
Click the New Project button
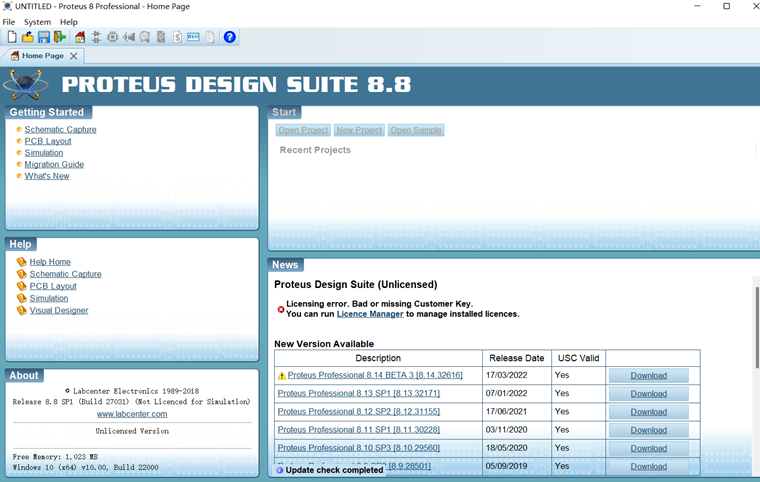(x=359, y=130)
